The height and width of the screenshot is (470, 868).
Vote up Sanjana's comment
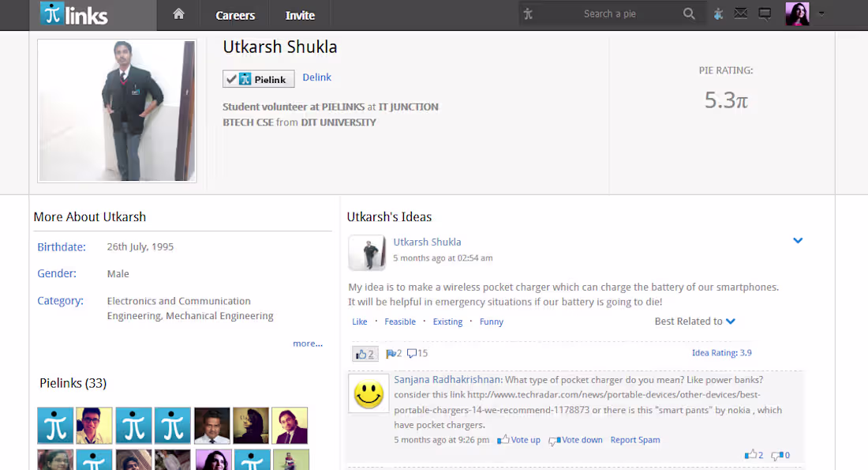[518, 439]
